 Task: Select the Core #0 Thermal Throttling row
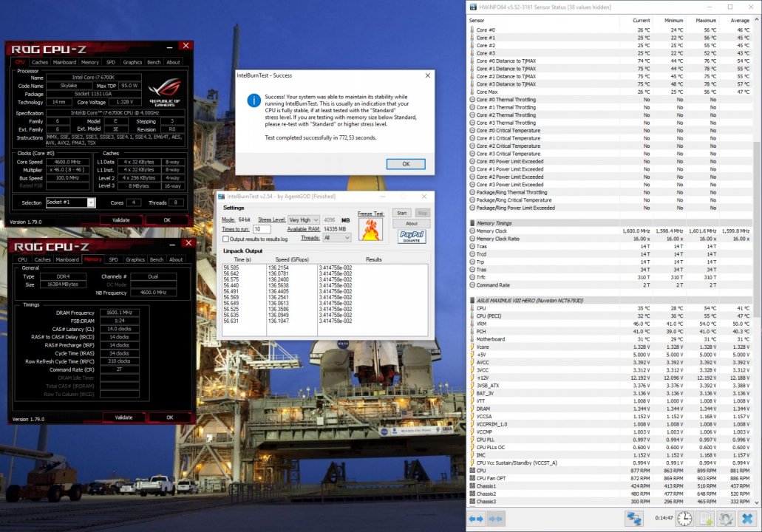click(x=610, y=100)
